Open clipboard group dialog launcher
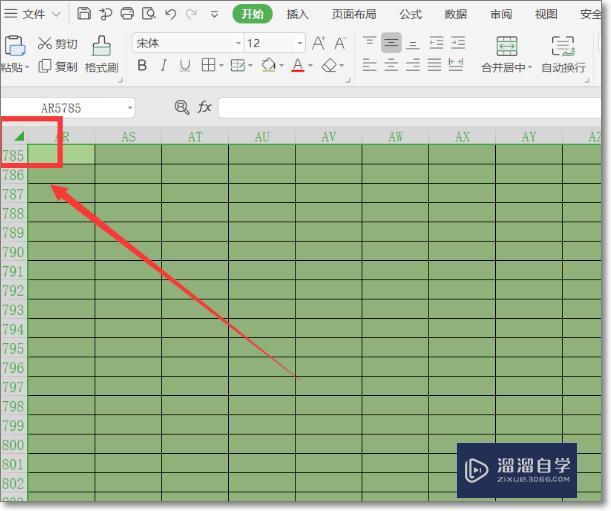The height and width of the screenshot is (511, 611). click(120, 81)
